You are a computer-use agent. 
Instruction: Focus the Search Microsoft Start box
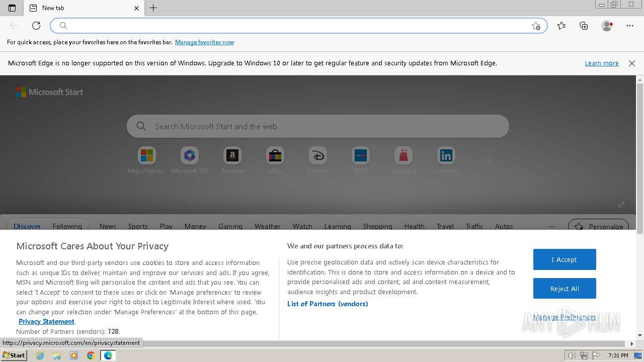click(x=318, y=126)
